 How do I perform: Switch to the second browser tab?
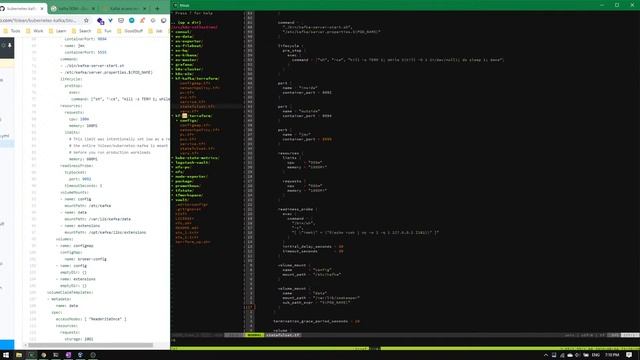(72, 8)
